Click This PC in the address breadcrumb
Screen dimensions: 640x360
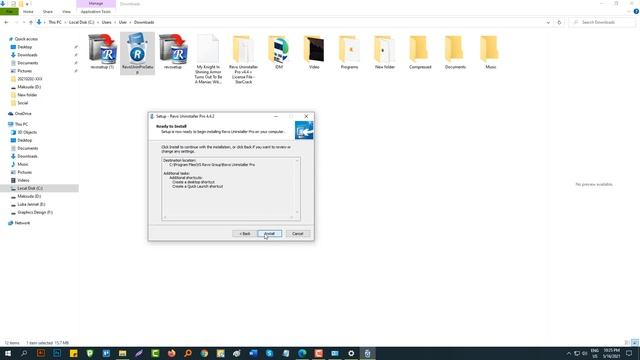55,22
